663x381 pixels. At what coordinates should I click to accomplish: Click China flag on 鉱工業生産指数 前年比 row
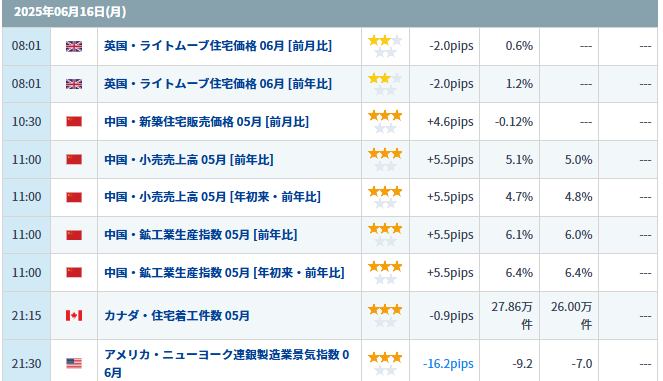74,235
